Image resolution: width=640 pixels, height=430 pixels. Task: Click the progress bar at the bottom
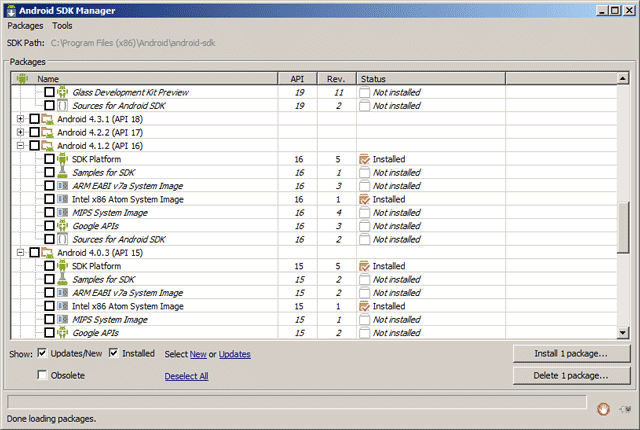297,402
